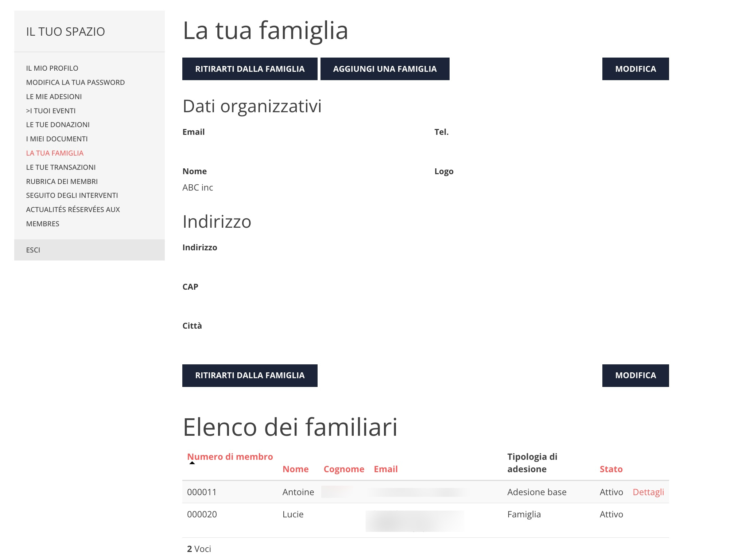Viewport: 742px width, 560px height.
Task: Open "Dettagli" for member Antoine
Action: click(648, 492)
